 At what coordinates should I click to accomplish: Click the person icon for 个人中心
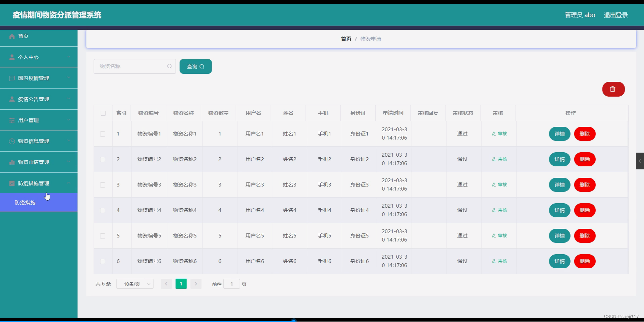coord(12,57)
